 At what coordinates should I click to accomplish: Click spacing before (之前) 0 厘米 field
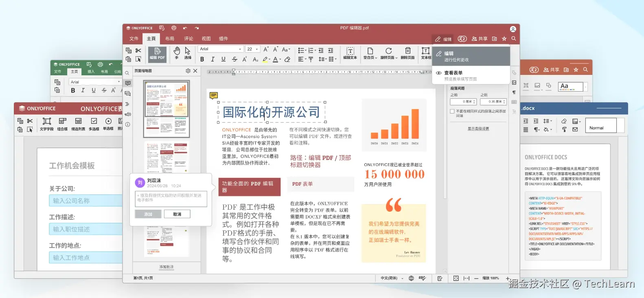464,102
